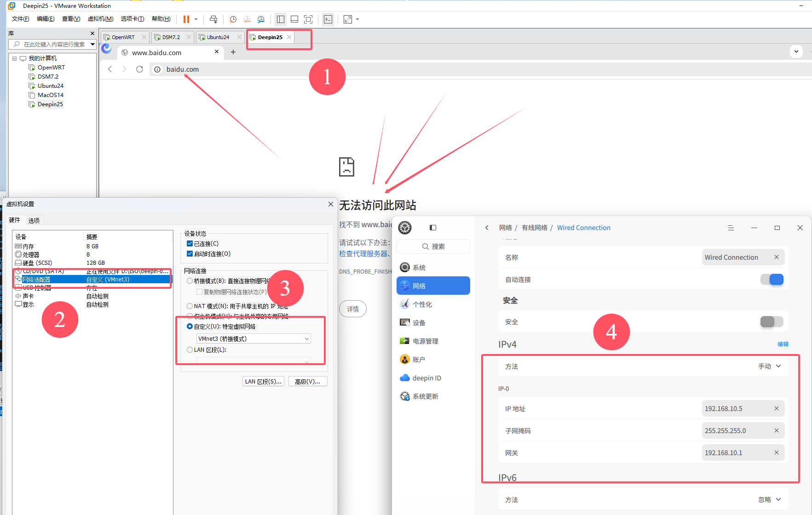Toggle the Deepin settings sidebar icon
The height and width of the screenshot is (515, 812).
[x=433, y=228]
